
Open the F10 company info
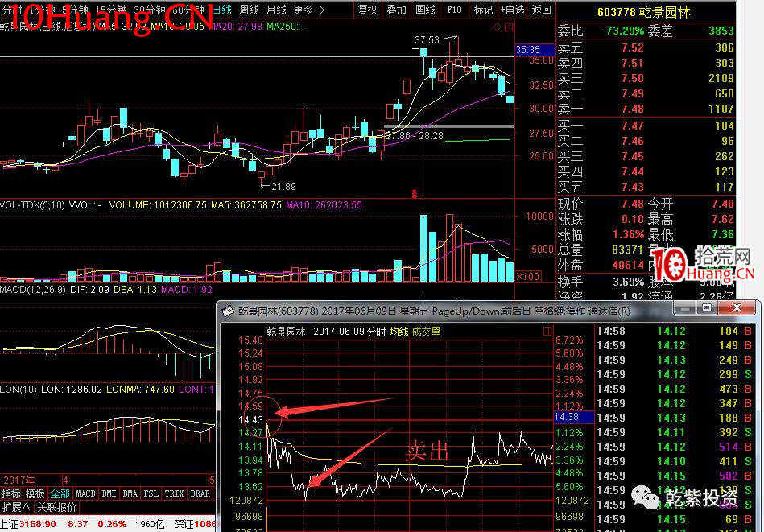[454, 10]
